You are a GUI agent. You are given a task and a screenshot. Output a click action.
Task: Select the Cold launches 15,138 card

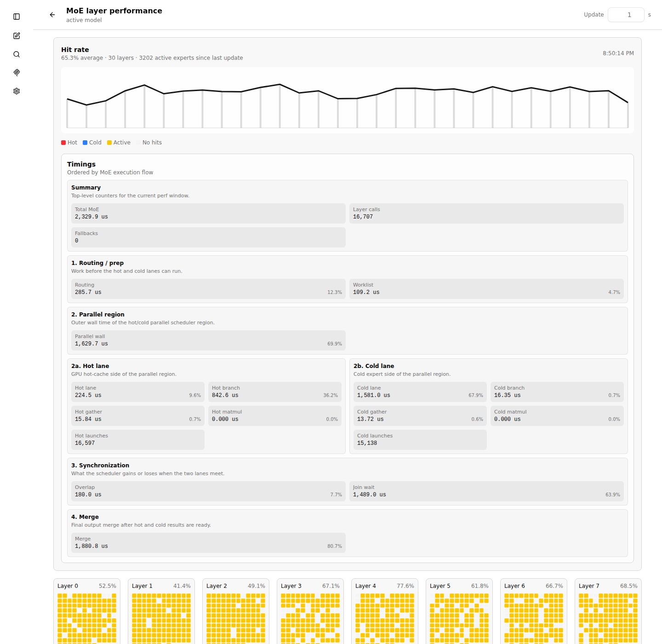420,440
